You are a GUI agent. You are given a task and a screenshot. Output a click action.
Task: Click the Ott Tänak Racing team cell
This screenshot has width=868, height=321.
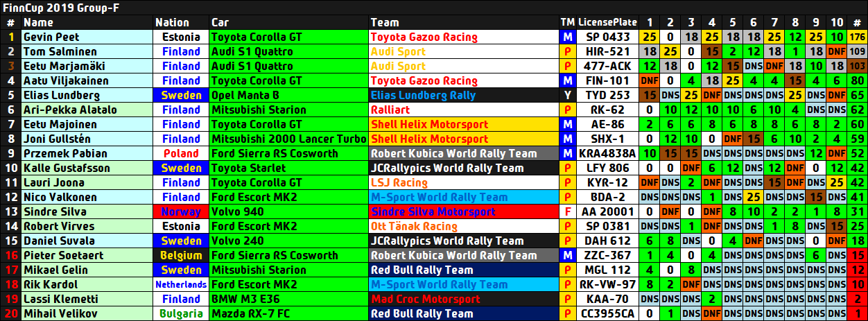point(464,226)
